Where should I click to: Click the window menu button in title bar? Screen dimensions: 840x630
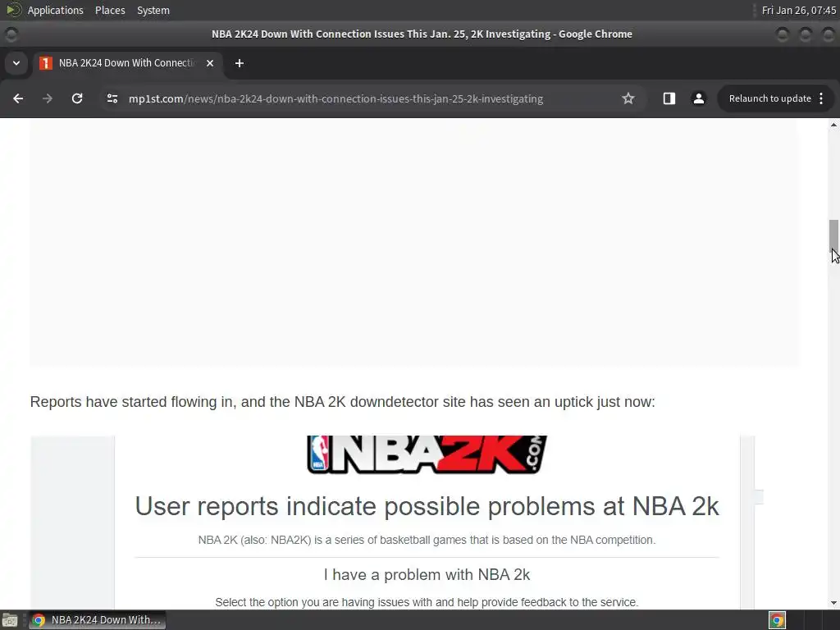point(11,34)
